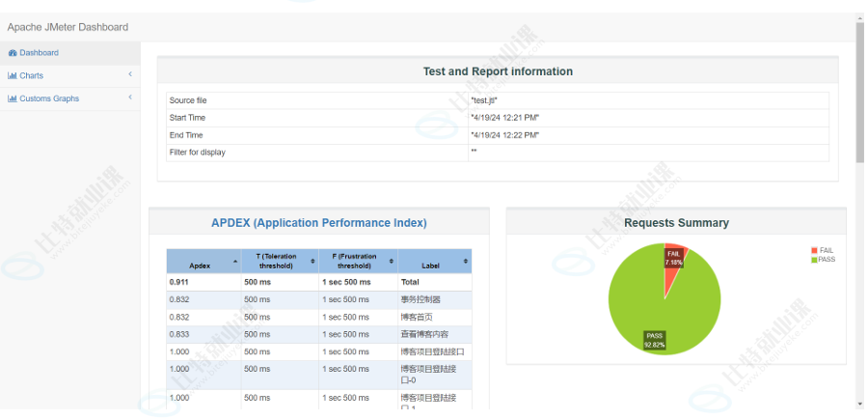Expand the Charts submenu chevron

[x=130, y=74]
